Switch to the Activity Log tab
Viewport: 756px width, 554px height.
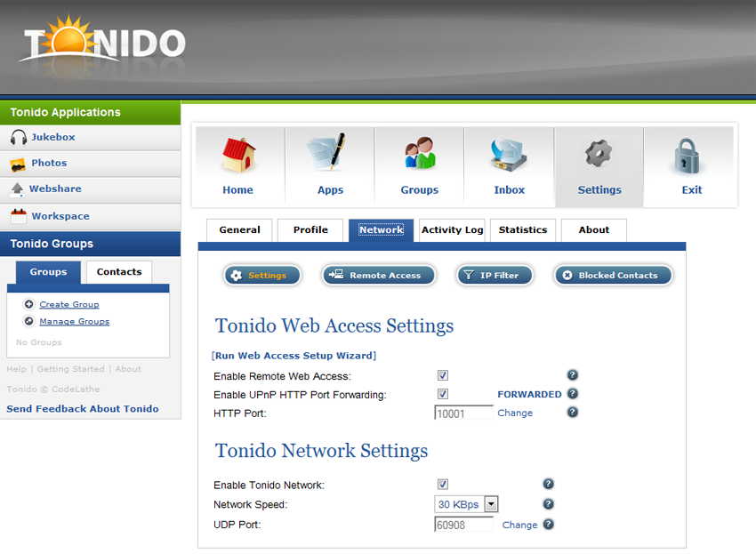452,230
